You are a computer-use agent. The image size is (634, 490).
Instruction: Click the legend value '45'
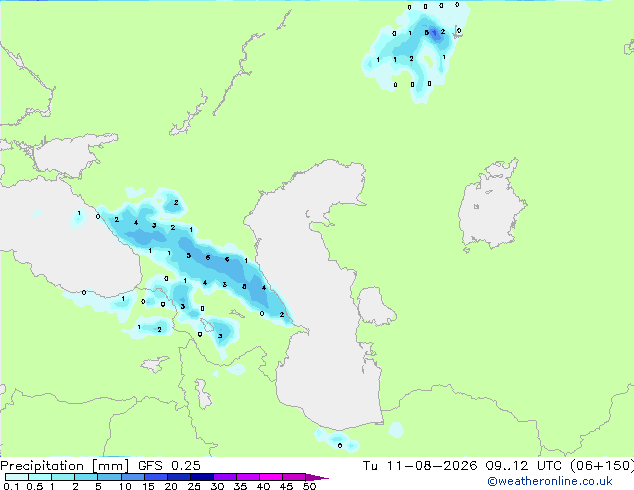click(x=286, y=486)
